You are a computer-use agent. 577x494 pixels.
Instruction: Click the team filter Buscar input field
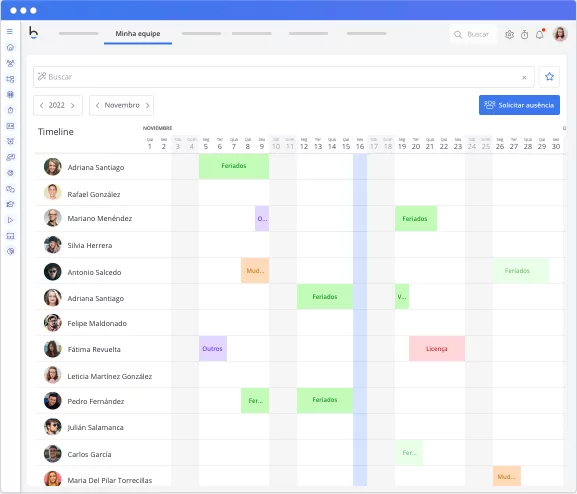284,77
